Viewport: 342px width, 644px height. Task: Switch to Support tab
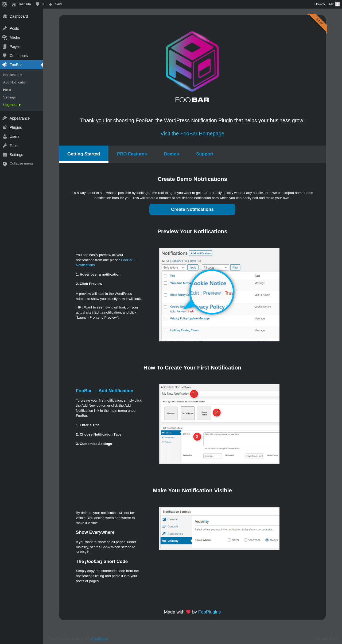[205, 154]
